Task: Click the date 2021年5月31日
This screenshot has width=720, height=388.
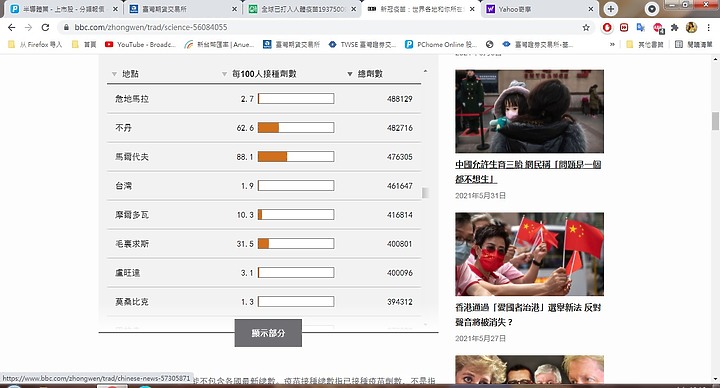Action: coord(480,196)
